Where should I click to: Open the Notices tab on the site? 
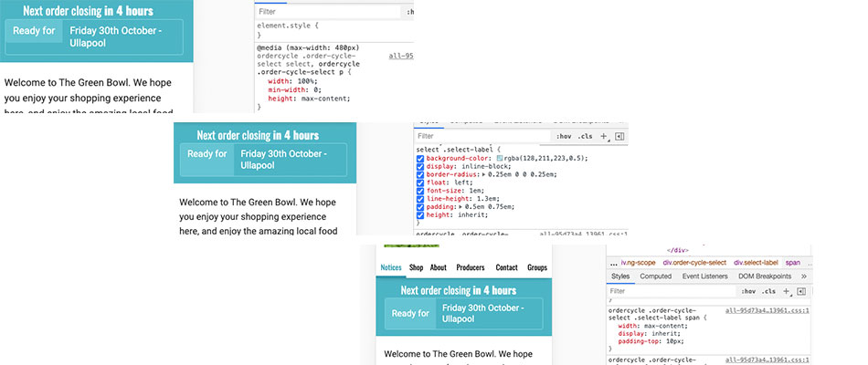[391, 267]
